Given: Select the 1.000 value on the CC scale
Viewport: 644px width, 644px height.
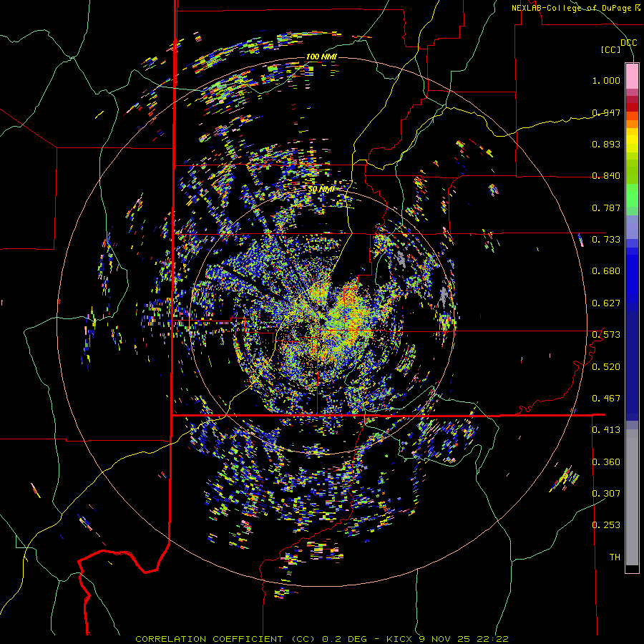Looking at the screenshot, I should pos(606,80).
